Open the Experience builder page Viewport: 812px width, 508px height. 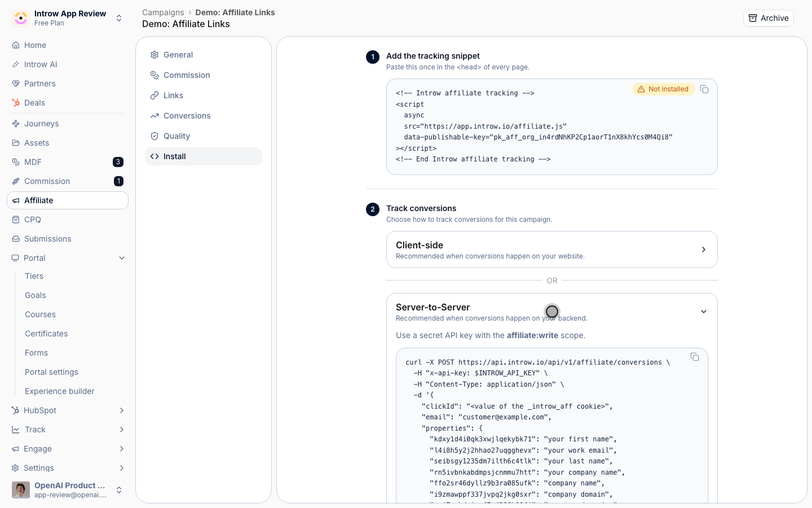point(60,391)
